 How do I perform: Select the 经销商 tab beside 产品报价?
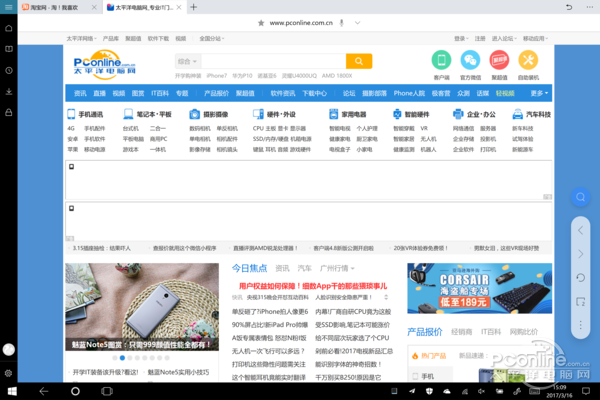pos(461,332)
